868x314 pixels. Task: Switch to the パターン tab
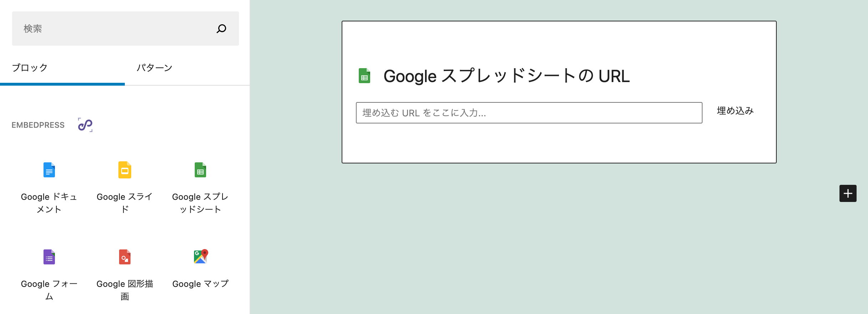pos(154,67)
